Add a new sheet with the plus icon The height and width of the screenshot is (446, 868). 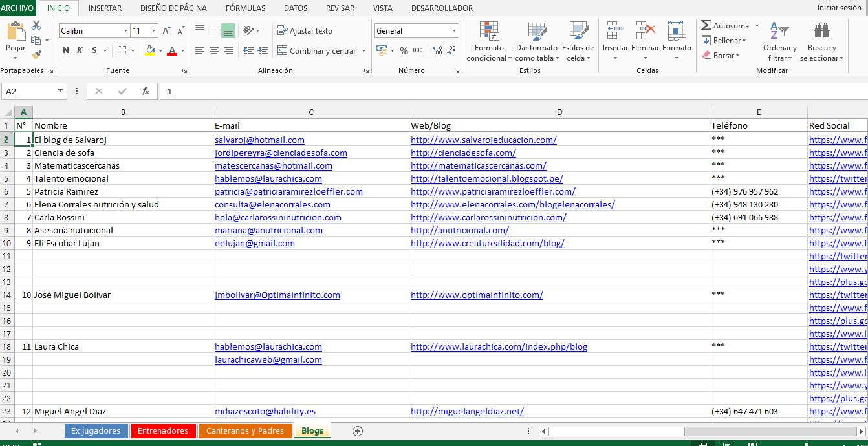357,431
